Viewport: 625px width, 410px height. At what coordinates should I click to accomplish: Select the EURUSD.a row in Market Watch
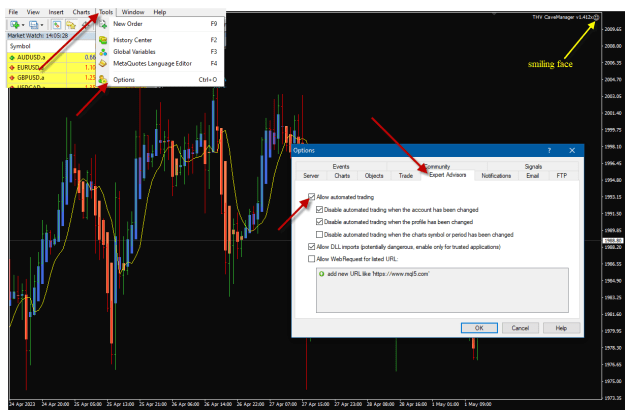[52, 68]
